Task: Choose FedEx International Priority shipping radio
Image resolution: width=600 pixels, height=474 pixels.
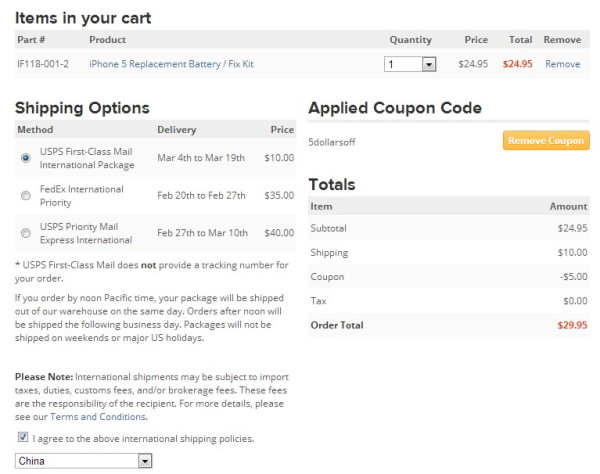Action: pos(26,195)
